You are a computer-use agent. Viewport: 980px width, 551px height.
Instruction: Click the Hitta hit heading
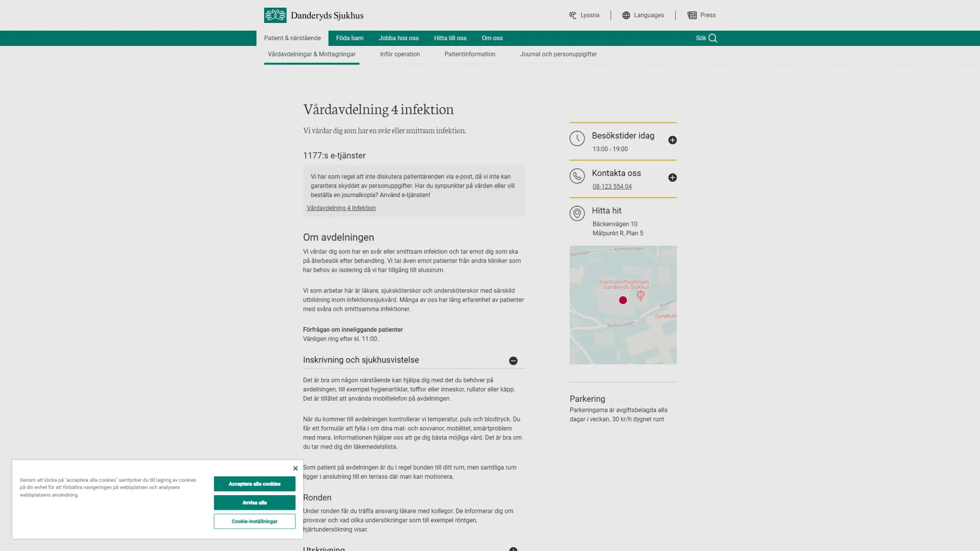coord(607,211)
